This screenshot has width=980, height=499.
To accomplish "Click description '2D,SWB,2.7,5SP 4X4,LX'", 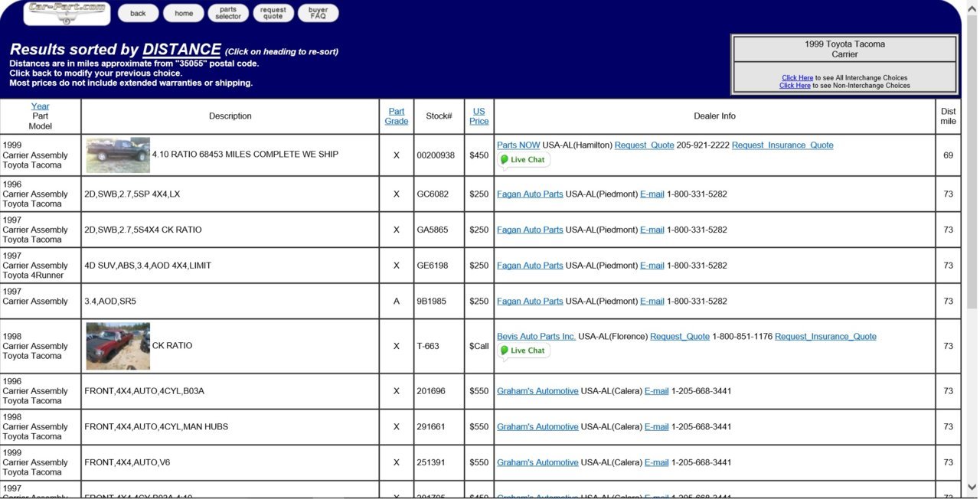I will click(x=132, y=194).
